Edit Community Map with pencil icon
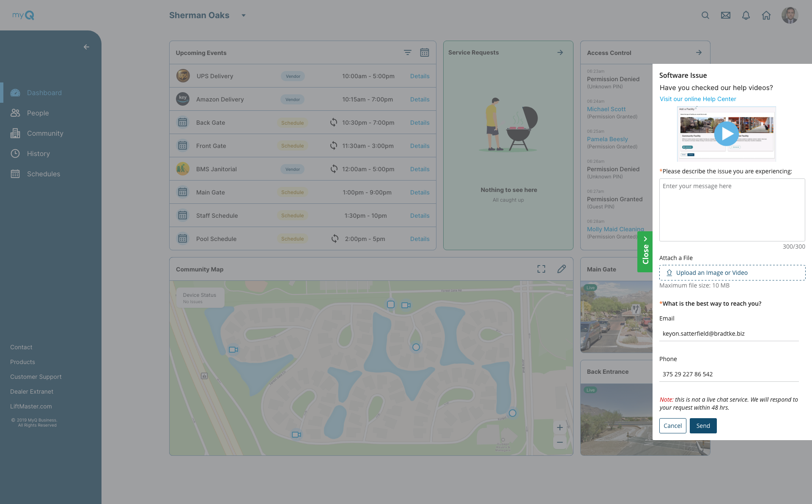Screen dimensions: 812x504 point(561,269)
